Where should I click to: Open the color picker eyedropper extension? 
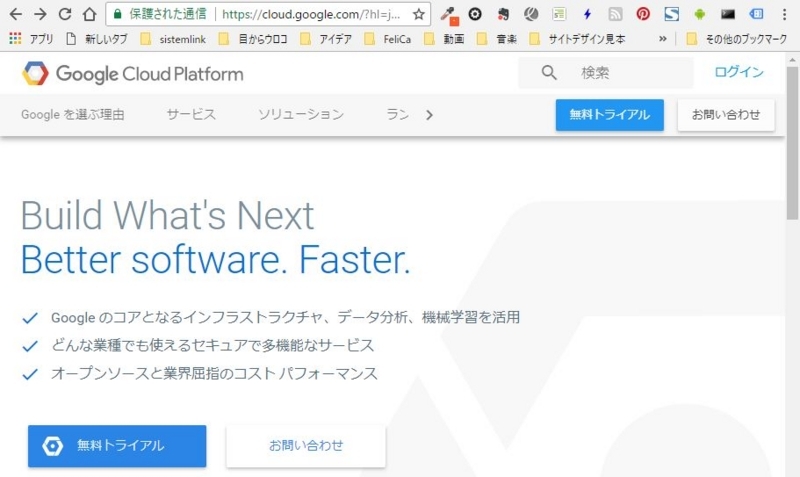(449, 15)
